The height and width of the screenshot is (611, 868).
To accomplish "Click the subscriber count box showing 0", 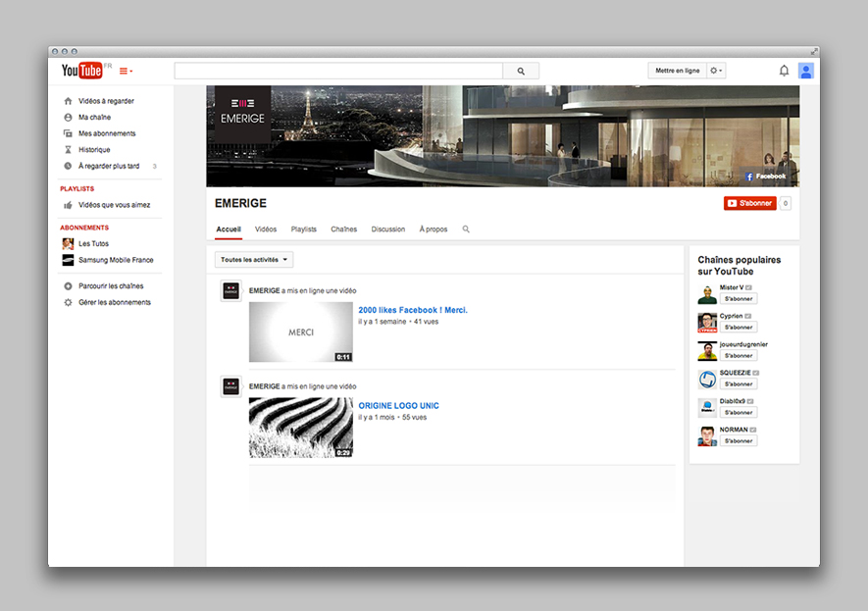I will click(785, 203).
